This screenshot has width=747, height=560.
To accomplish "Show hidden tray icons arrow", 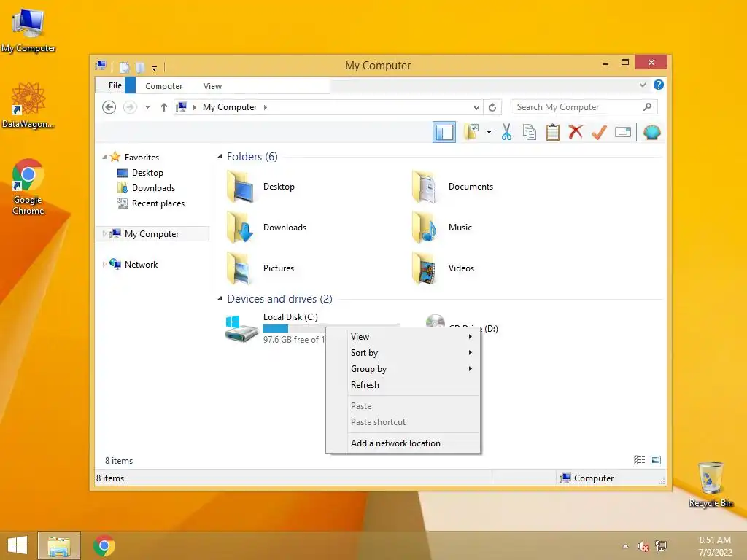I will pyautogui.click(x=625, y=546).
